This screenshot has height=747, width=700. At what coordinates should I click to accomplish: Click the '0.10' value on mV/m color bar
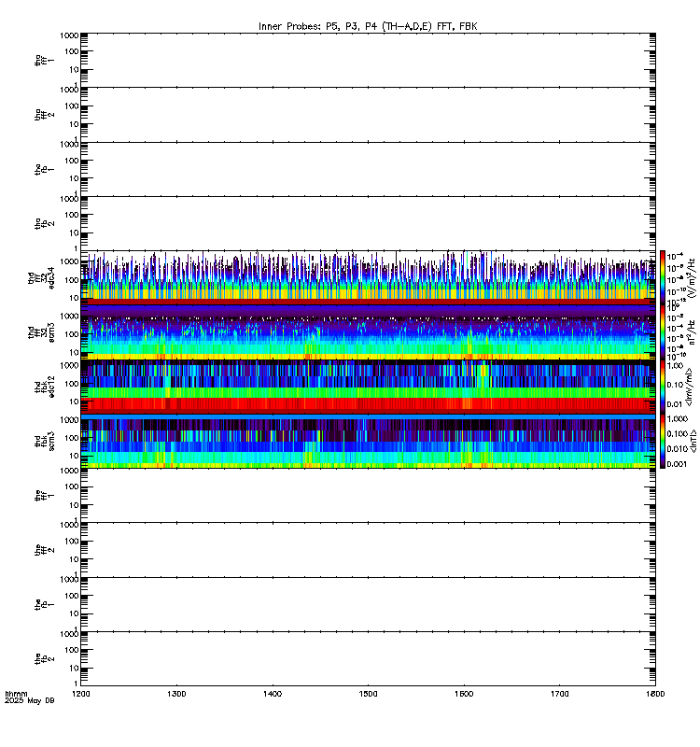click(x=675, y=385)
